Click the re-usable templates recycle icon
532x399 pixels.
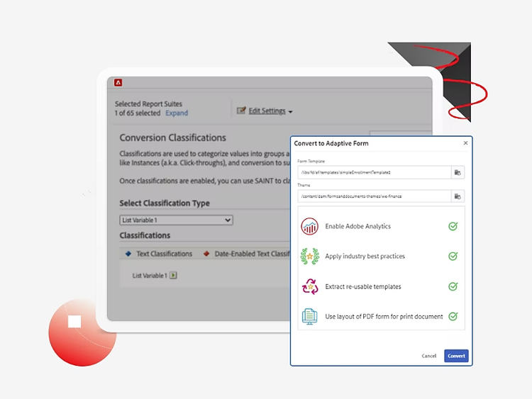(x=309, y=286)
